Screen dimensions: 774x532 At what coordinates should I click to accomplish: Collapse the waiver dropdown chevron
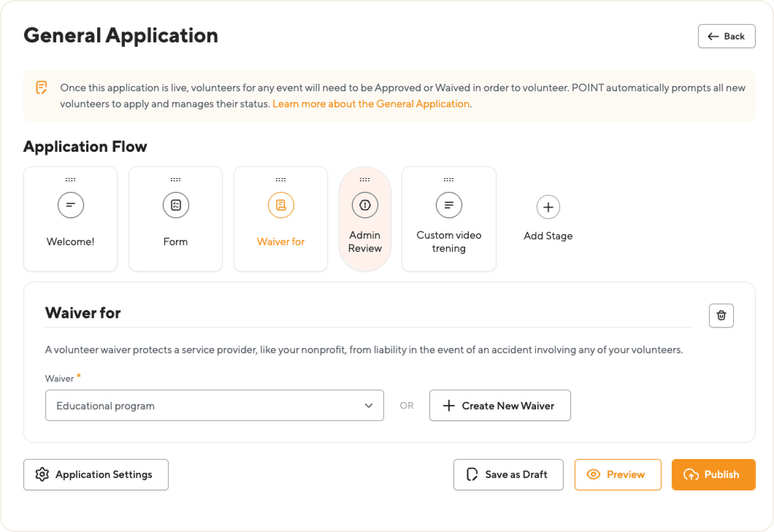point(369,405)
